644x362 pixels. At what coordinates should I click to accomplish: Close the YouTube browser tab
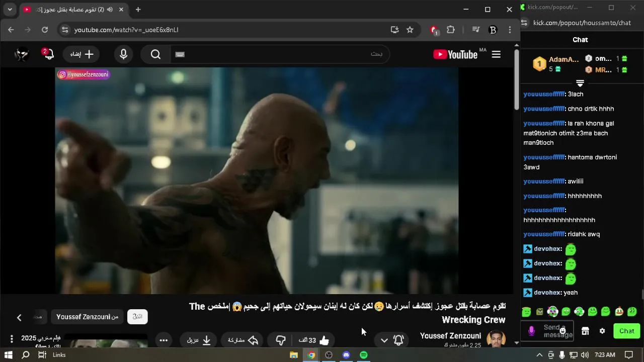pos(121,9)
